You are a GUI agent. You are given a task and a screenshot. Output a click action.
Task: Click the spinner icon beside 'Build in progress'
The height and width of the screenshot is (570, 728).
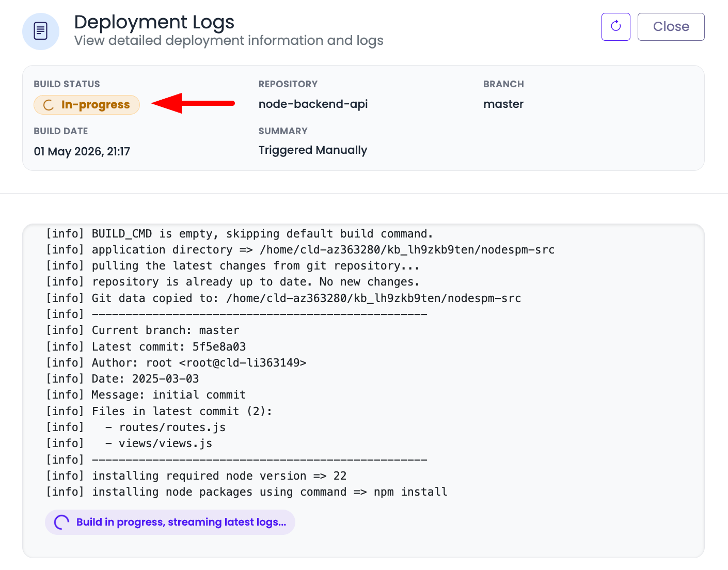pos(61,522)
